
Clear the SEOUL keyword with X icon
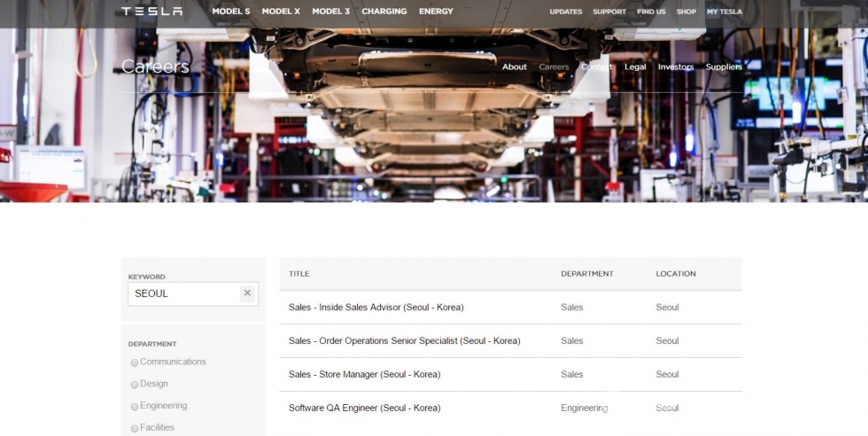click(x=247, y=293)
